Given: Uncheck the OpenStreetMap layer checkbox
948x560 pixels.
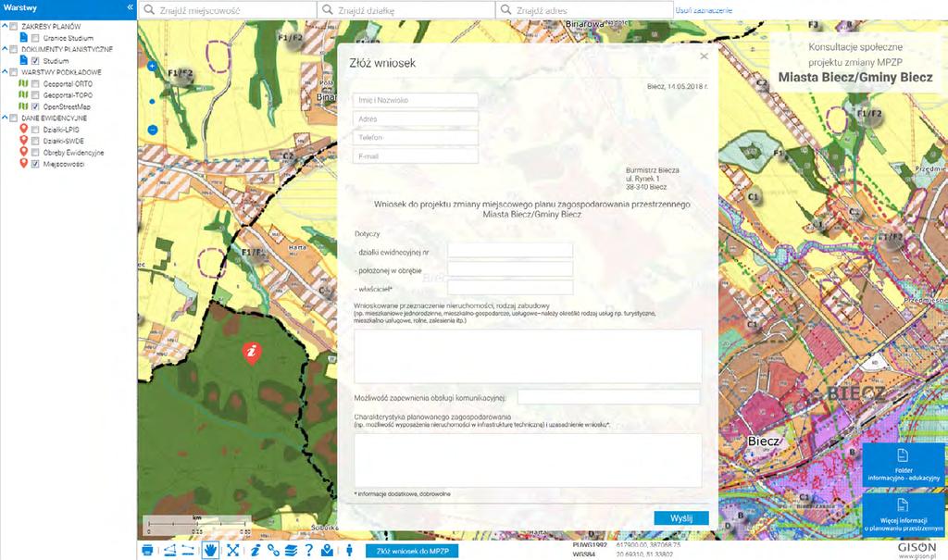Looking at the screenshot, I should coord(35,107).
